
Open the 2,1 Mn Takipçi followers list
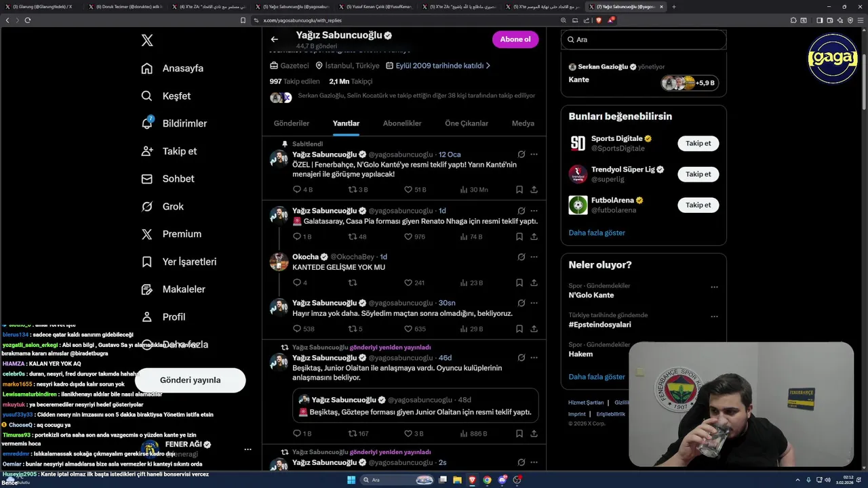[x=351, y=81]
